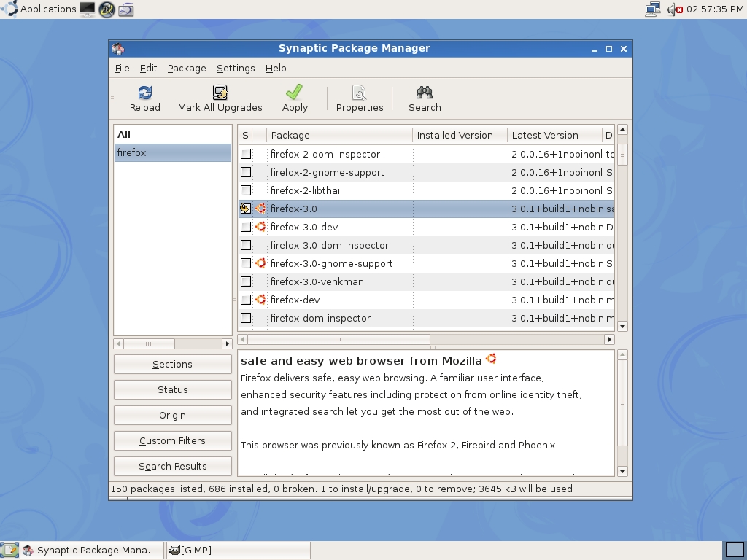The image size is (747, 560).
Task: Open package Properties from the toolbar
Action: [x=359, y=93]
